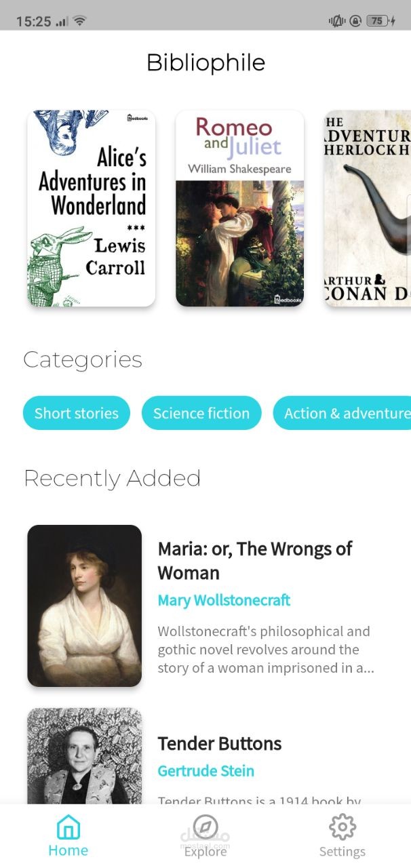Tap the rotation lock status icon

(x=355, y=21)
